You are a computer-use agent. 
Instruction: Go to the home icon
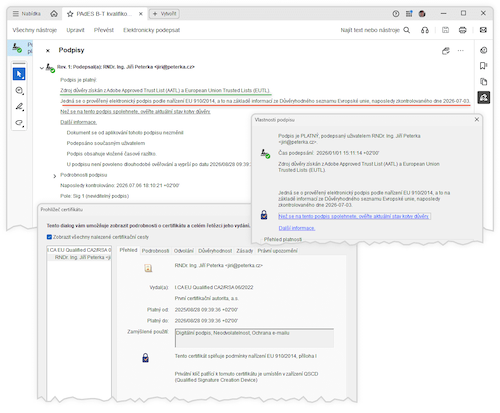[x=54, y=14]
